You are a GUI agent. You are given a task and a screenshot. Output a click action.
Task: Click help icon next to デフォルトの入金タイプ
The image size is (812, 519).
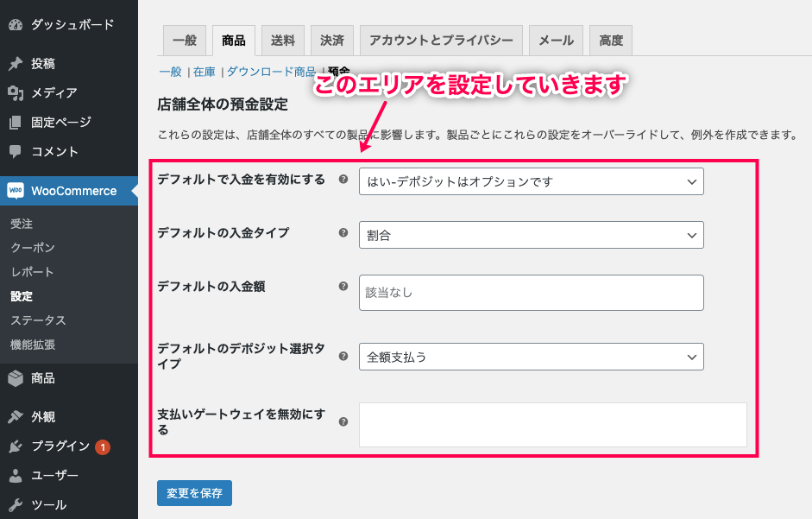(343, 233)
